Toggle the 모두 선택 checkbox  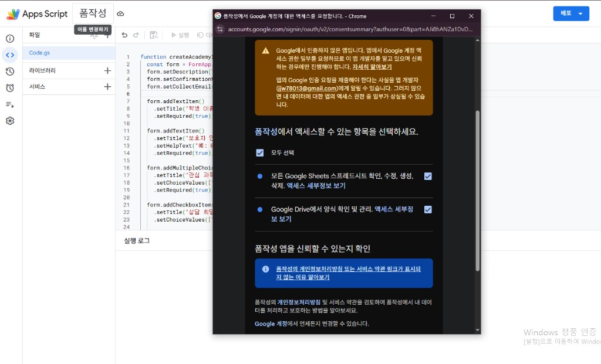pos(260,153)
